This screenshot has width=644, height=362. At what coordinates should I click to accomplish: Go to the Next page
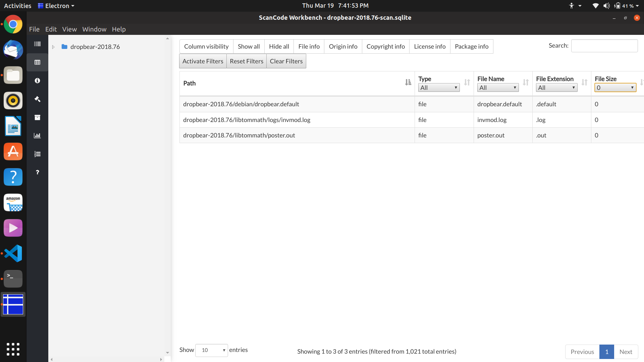coord(626,352)
